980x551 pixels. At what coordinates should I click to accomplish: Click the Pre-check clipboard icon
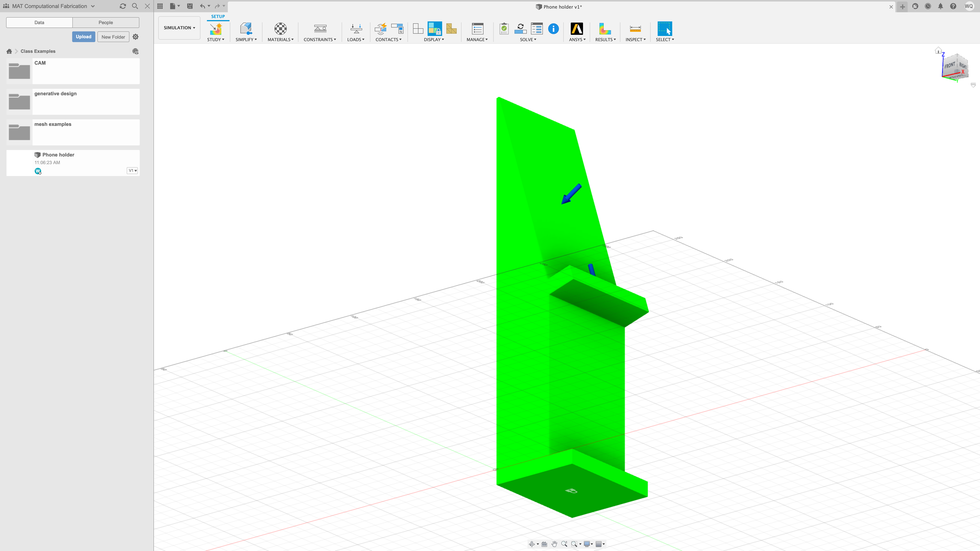point(504,29)
